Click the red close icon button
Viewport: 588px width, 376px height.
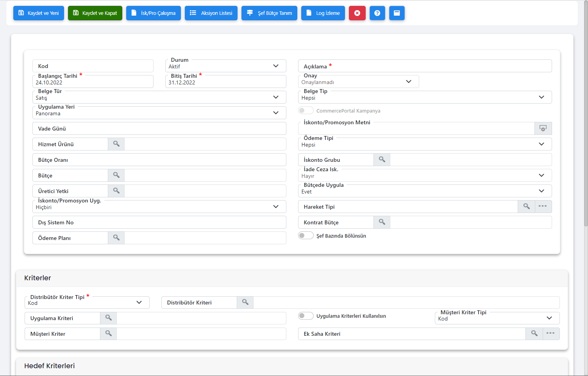(x=357, y=13)
